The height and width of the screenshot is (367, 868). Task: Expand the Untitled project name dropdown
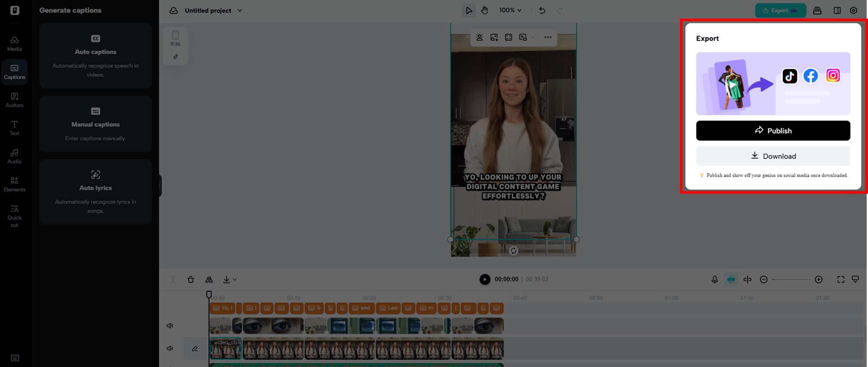click(240, 10)
